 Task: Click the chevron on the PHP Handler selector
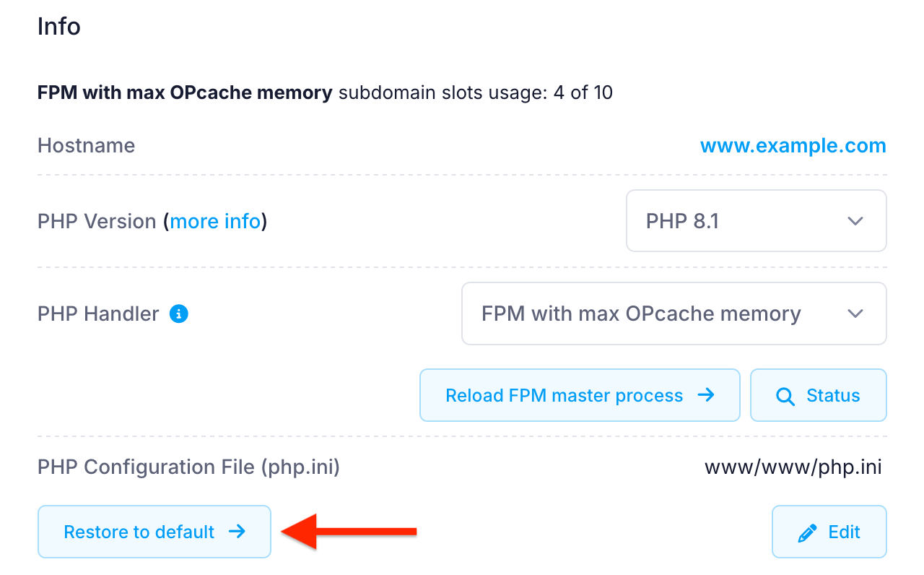click(855, 314)
